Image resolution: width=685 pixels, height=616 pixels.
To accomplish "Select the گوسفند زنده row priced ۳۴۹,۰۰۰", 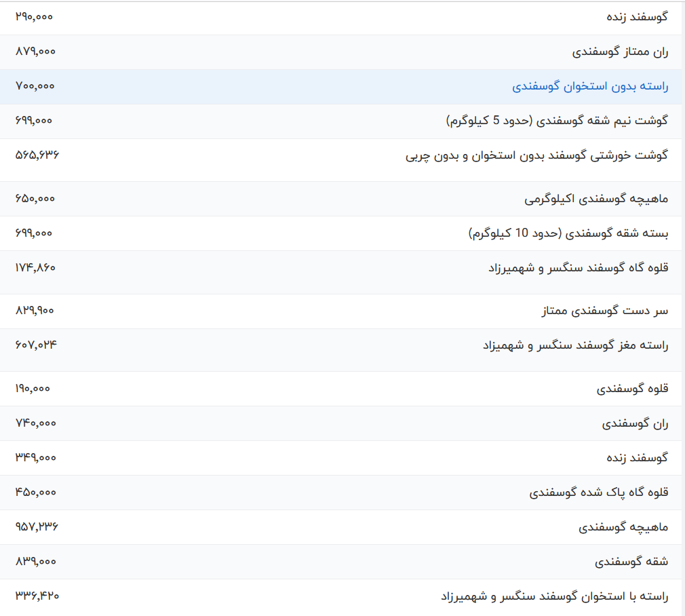I will [x=340, y=458].
